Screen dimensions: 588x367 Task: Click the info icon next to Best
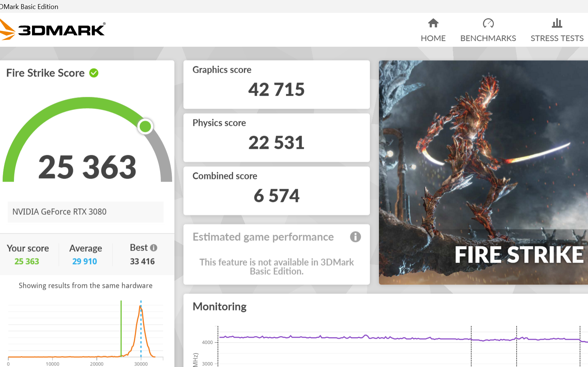154,248
